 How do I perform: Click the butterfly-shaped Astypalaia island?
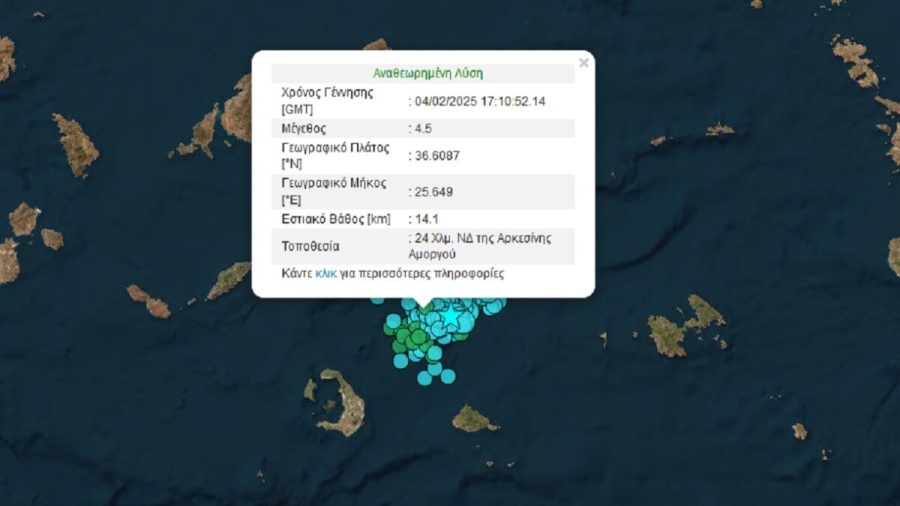tap(686, 326)
